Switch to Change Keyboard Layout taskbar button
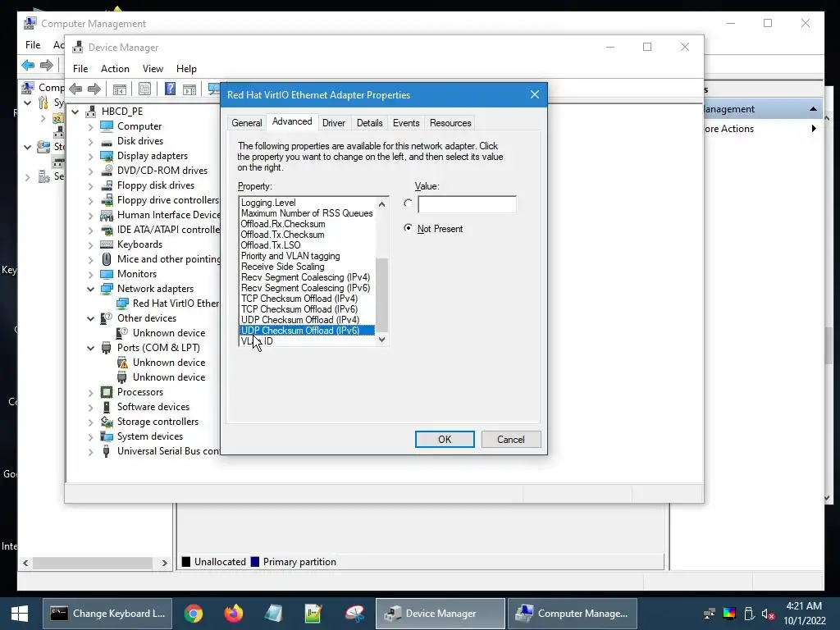 (x=107, y=614)
